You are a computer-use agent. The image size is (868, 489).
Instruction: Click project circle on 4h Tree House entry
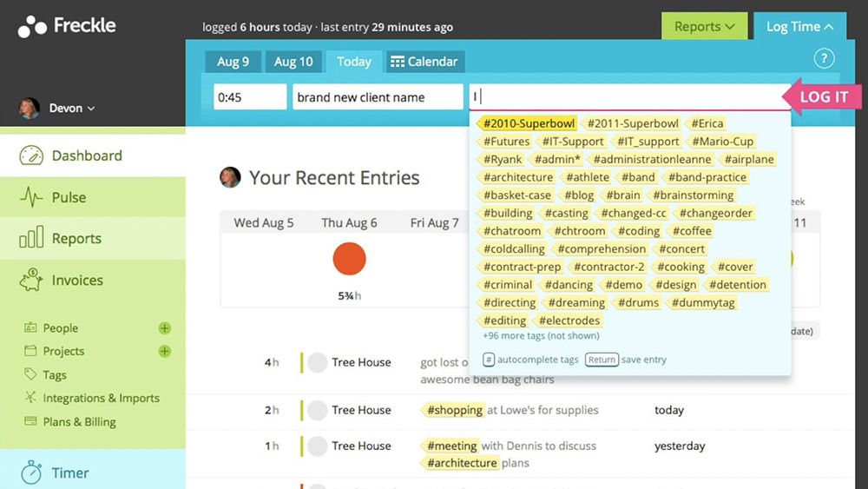pyautogui.click(x=317, y=363)
